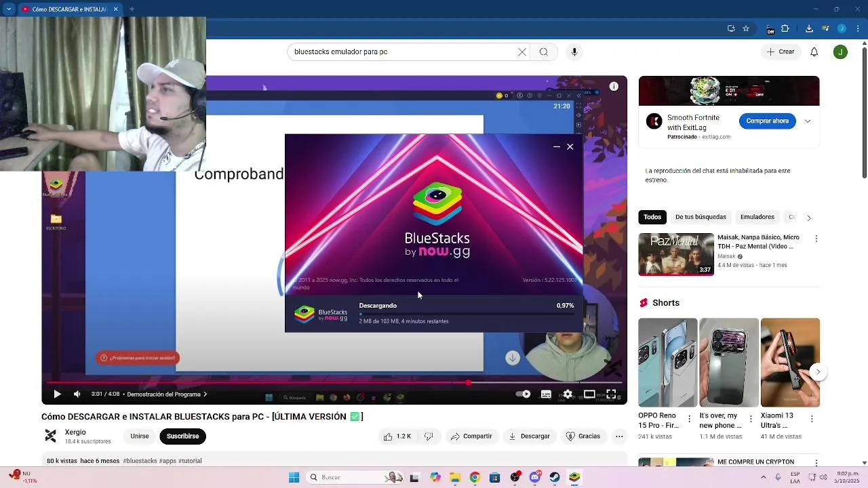
Task: Toggle subtitles on the video player
Action: coord(546,394)
